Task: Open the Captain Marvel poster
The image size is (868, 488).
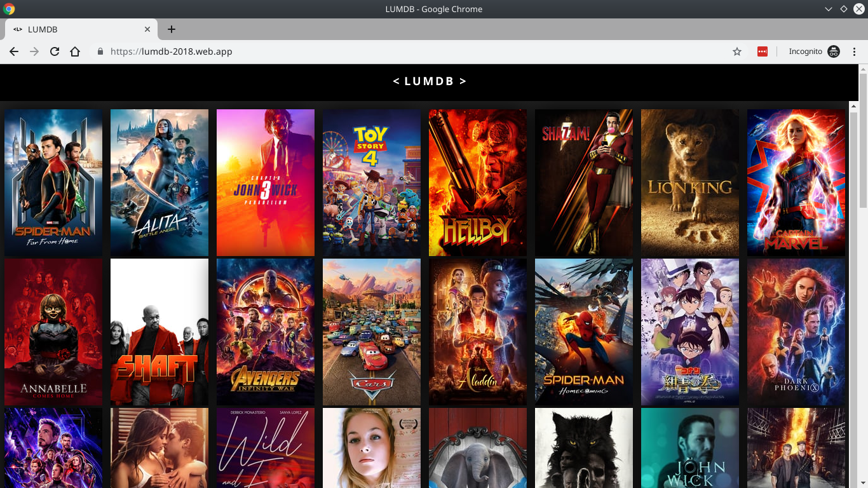Action: click(x=796, y=183)
